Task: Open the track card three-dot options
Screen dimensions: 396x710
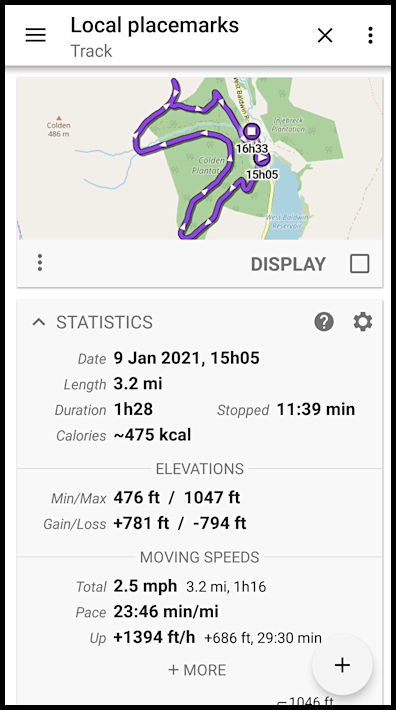Action: point(40,263)
